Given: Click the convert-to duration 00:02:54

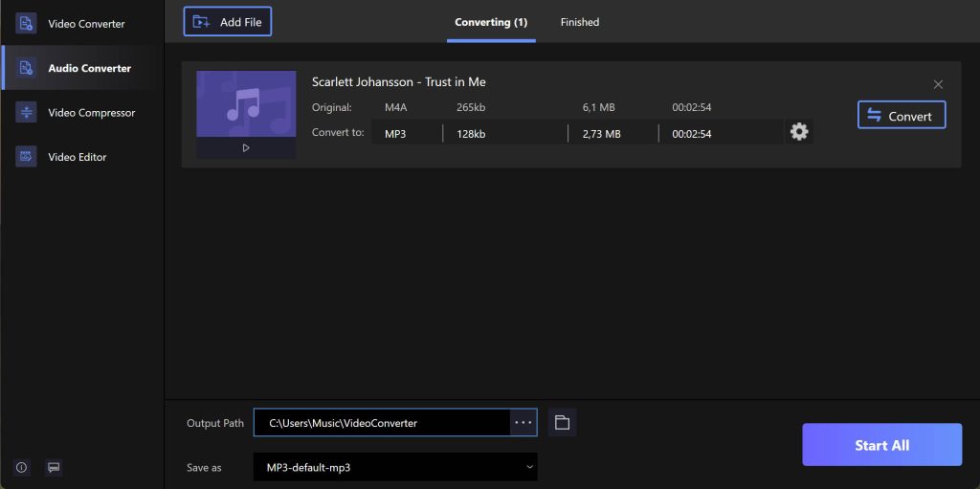Looking at the screenshot, I should pos(691,134).
